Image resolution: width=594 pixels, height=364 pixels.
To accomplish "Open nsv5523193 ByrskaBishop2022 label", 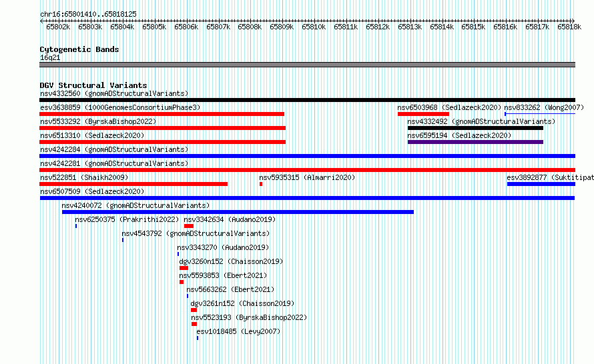I will (x=249, y=317).
